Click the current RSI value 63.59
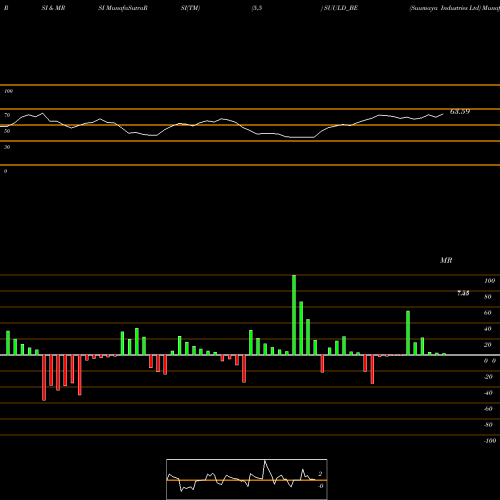The height and width of the screenshot is (500, 500). [x=460, y=112]
